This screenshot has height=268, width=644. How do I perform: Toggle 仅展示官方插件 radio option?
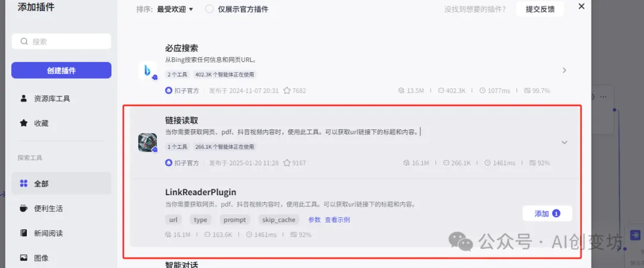pyautogui.click(x=209, y=9)
